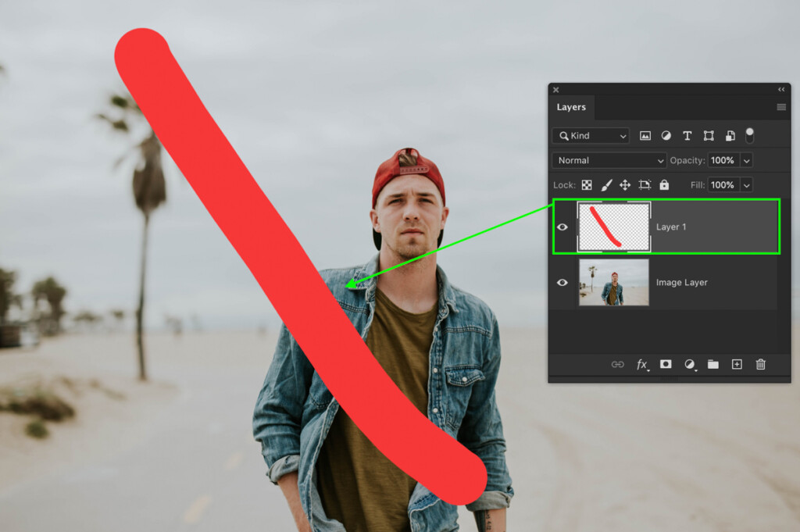Viewport: 800px width, 532px height.
Task: Click Opacity 100% value field
Action: click(x=723, y=161)
